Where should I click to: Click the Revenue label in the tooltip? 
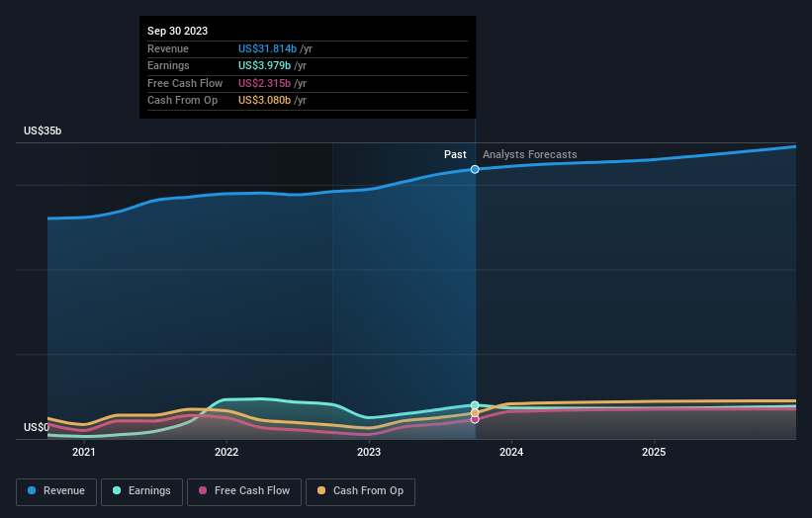(168, 48)
